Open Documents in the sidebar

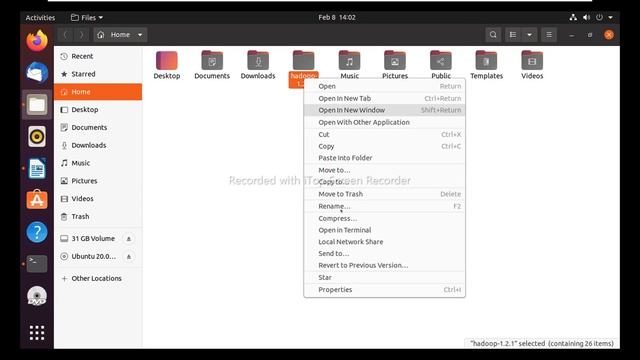pos(98,127)
